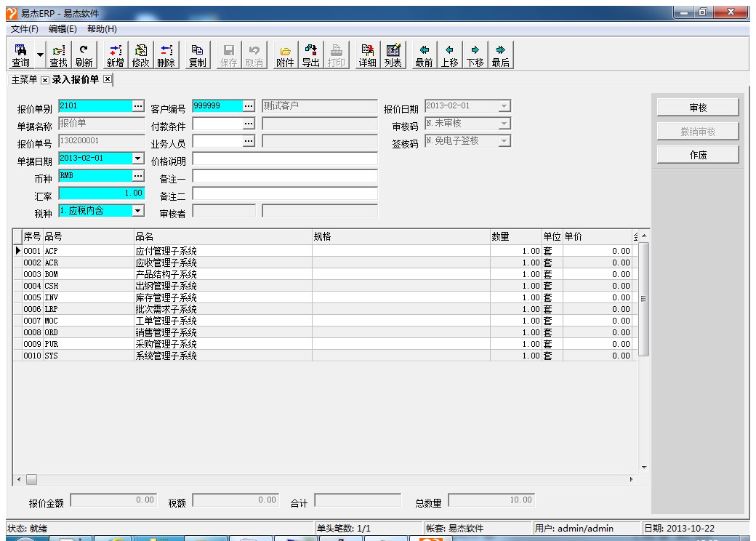
Task: Click the 作废 void button
Action: pyautogui.click(x=697, y=155)
